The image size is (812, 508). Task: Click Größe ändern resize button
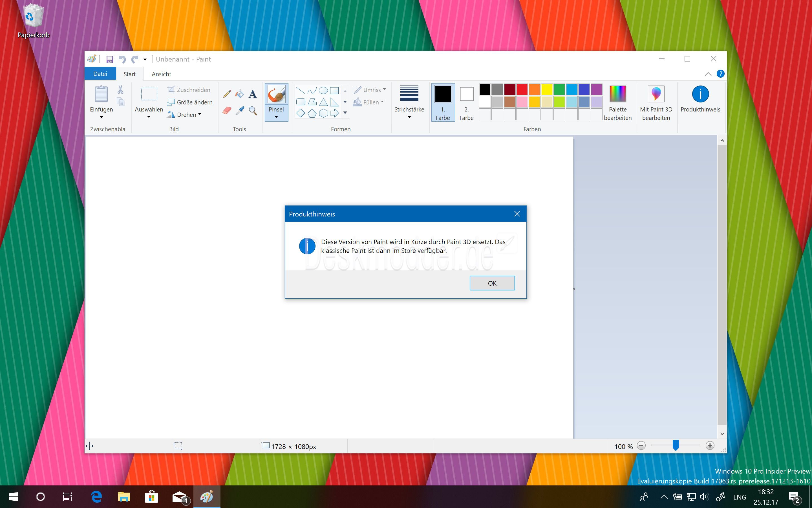[190, 102]
